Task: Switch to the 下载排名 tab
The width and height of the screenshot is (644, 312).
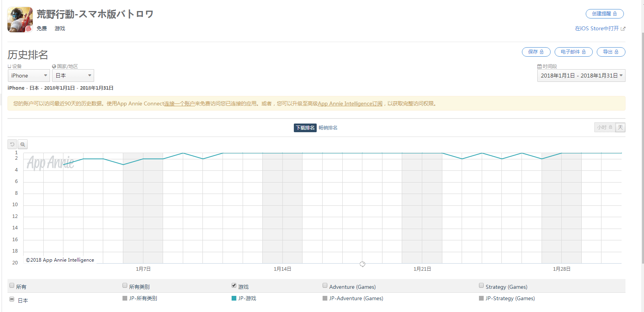Action: pyautogui.click(x=305, y=128)
